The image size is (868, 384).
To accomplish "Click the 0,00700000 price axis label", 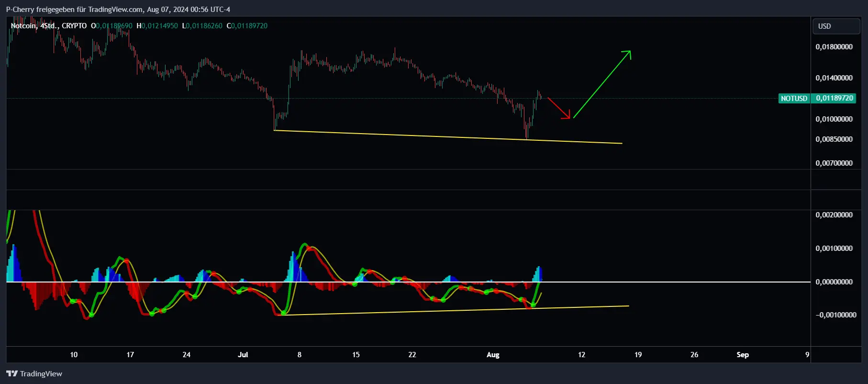I will pyautogui.click(x=834, y=163).
